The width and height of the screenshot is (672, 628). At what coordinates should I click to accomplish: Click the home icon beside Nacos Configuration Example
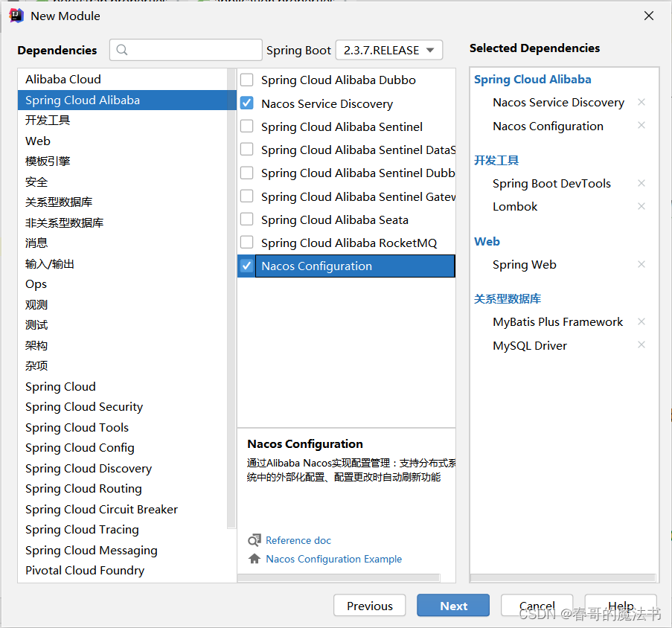click(x=255, y=559)
